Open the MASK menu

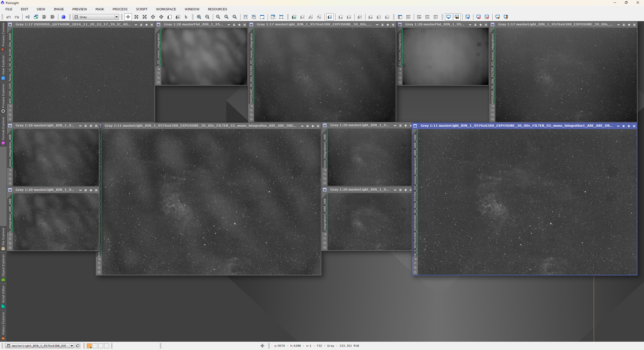(x=100, y=9)
